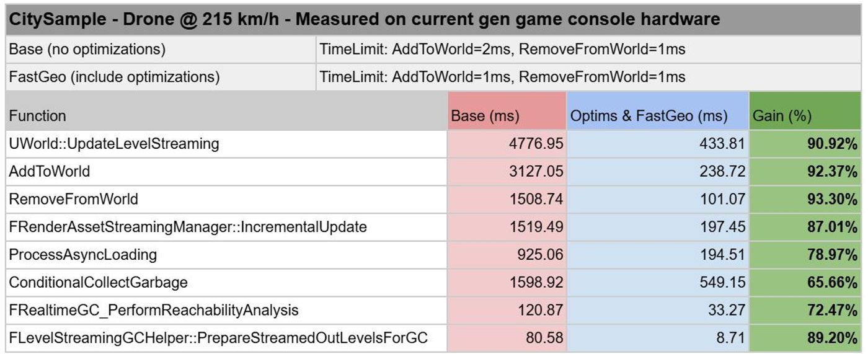Image resolution: width=868 pixels, height=354 pixels.
Task: Select the UWorld::UpdateLevelStreaming row label
Action: [x=226, y=144]
